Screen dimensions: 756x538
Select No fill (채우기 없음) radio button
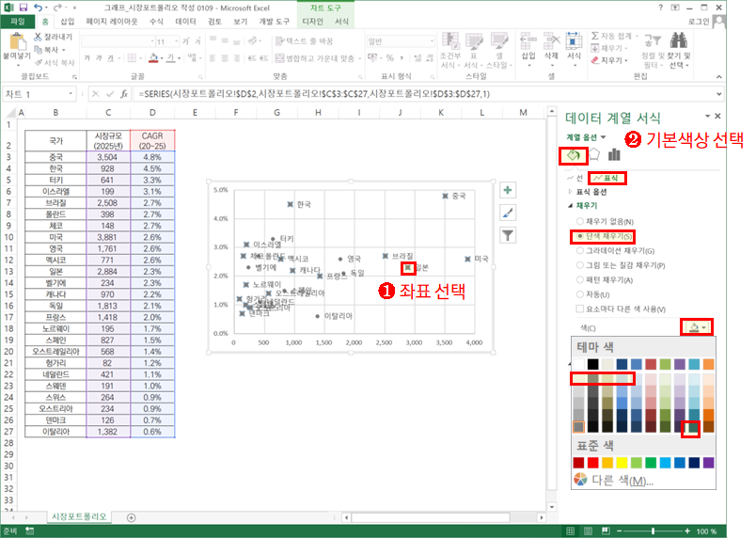[580, 222]
